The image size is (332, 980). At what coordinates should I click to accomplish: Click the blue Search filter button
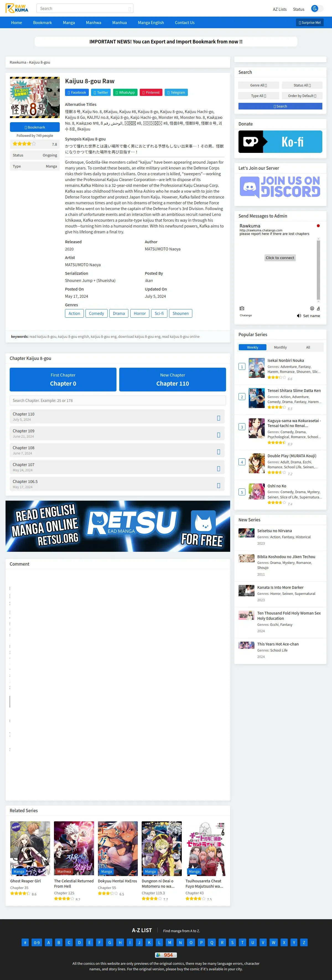tap(280, 106)
